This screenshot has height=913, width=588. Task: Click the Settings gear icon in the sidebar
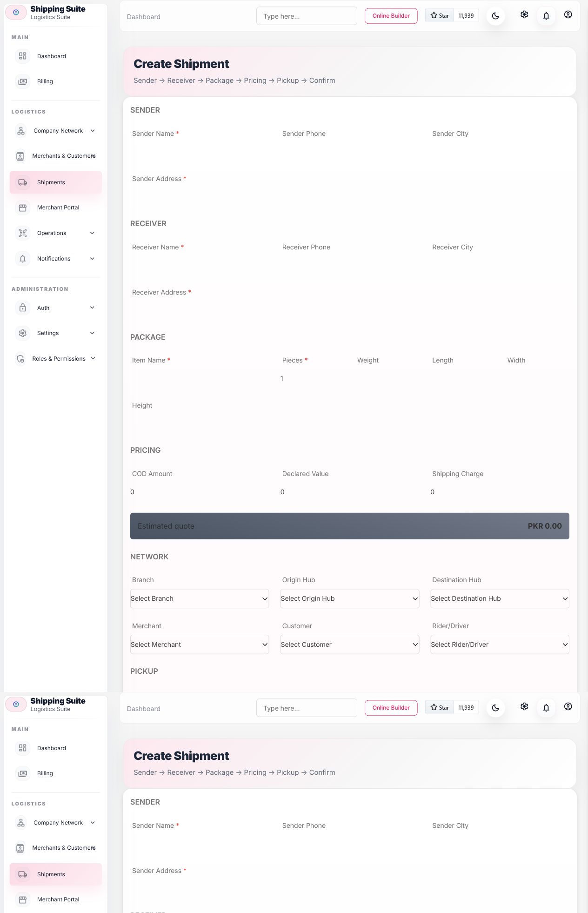click(22, 333)
